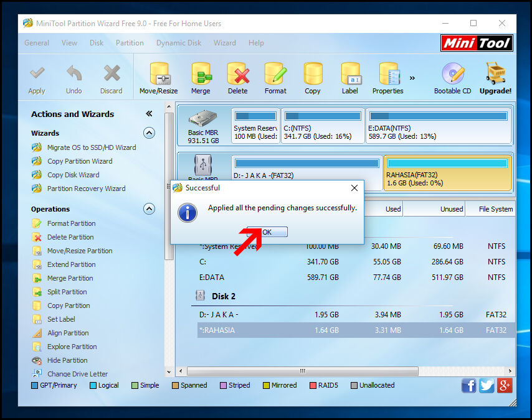Click the Unused column header
This screenshot has height=420, width=532.
(434, 209)
